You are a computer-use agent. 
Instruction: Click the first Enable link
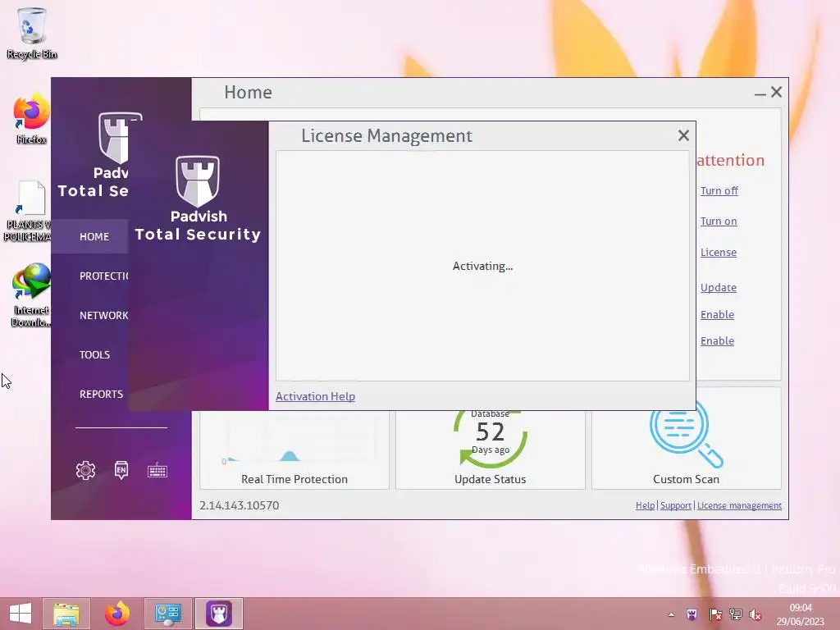tap(717, 314)
